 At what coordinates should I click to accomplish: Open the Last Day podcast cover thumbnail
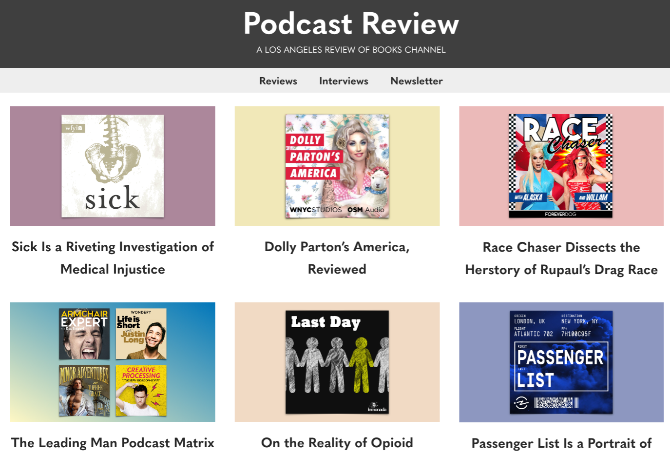[337, 362]
